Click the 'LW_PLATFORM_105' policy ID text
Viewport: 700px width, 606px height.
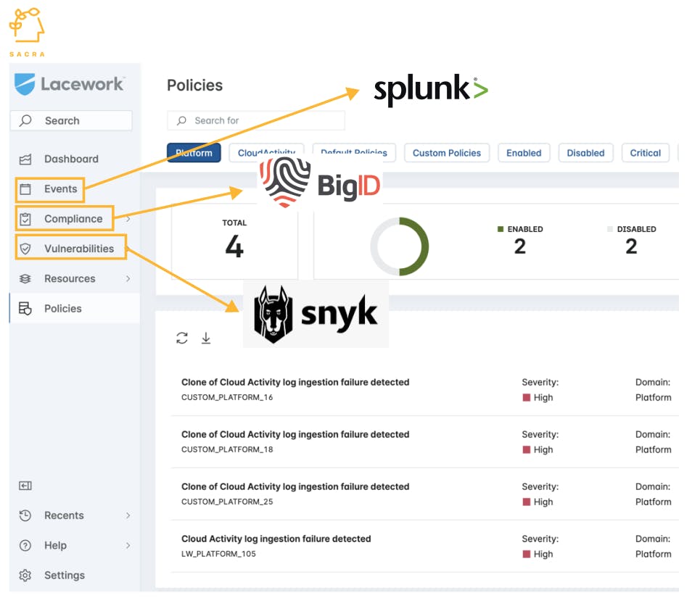[x=218, y=555]
